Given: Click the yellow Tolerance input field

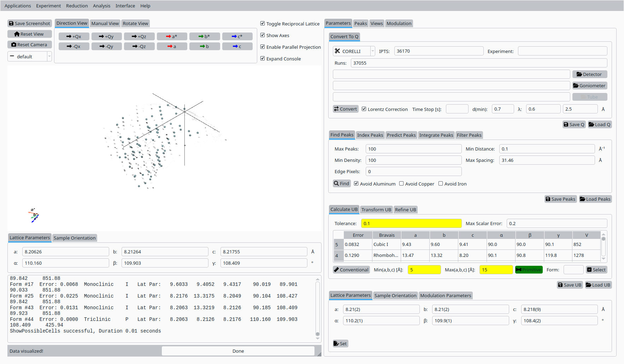Looking at the screenshot, I should (x=411, y=223).
